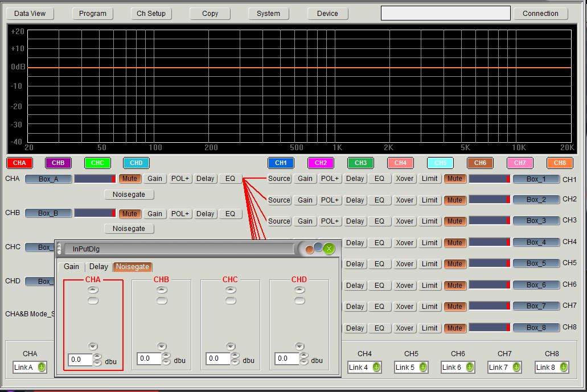Click CHB noisegate slider down arrow
Viewport: 587px width, 392px height.
point(162,346)
